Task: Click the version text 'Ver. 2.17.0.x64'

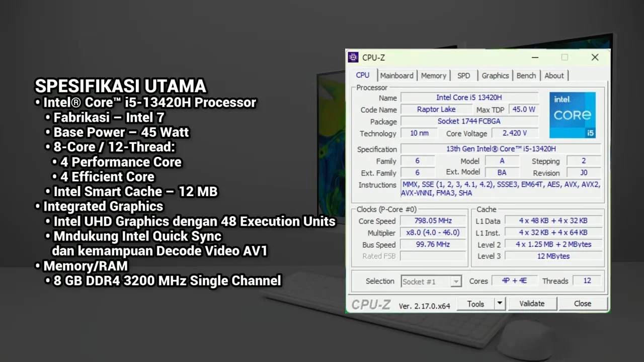Action: [424, 306]
